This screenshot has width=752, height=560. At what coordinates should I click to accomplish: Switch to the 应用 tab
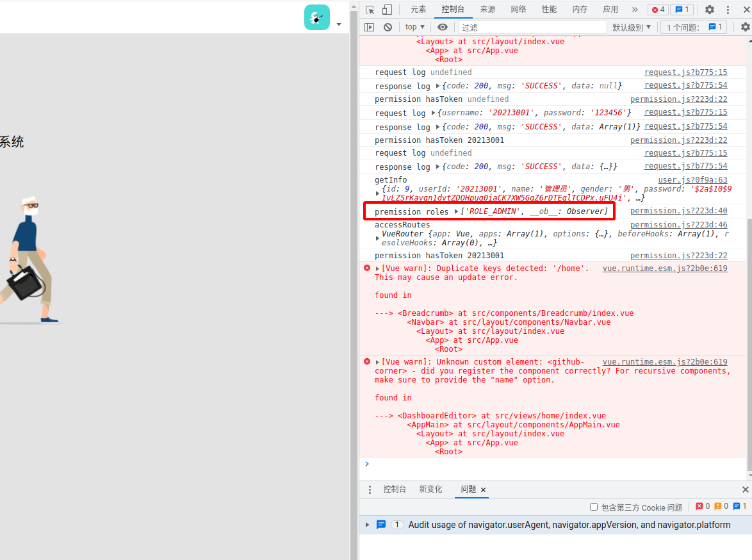pyautogui.click(x=610, y=10)
